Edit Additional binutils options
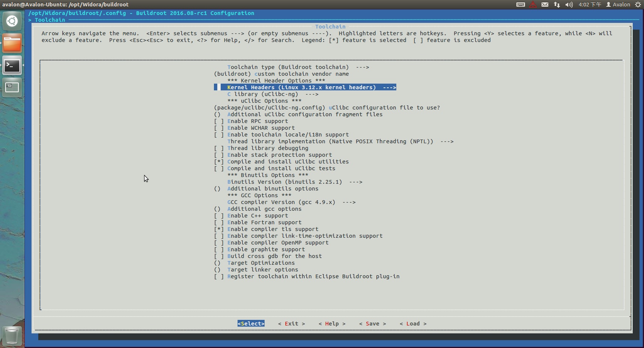 [266, 189]
